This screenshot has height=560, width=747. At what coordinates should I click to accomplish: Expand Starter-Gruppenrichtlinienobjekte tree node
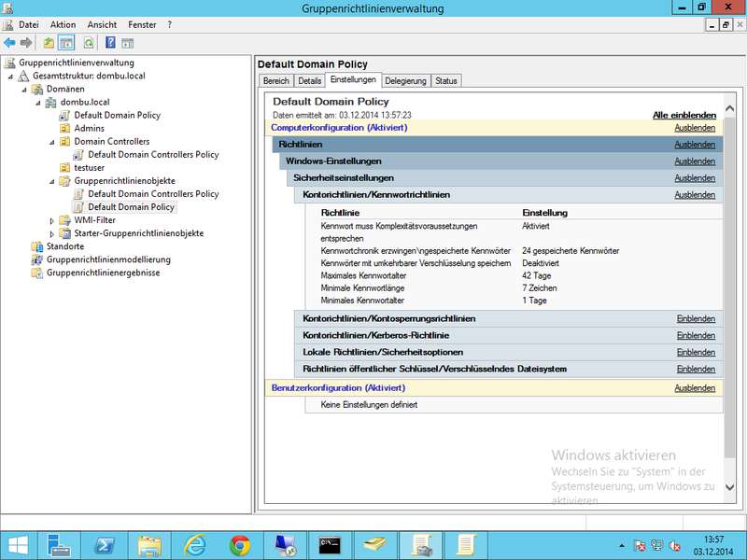(52, 233)
